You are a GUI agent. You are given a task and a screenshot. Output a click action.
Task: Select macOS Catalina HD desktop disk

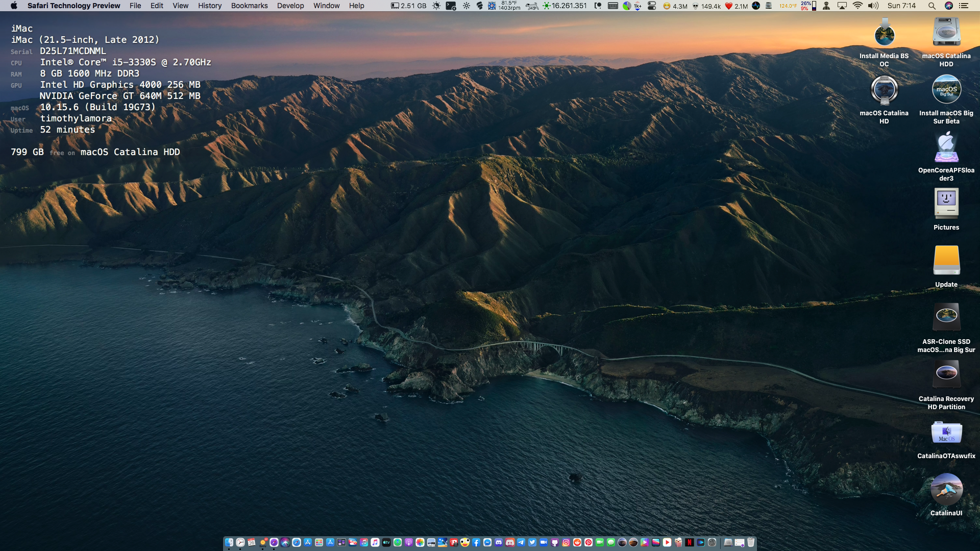click(x=884, y=99)
